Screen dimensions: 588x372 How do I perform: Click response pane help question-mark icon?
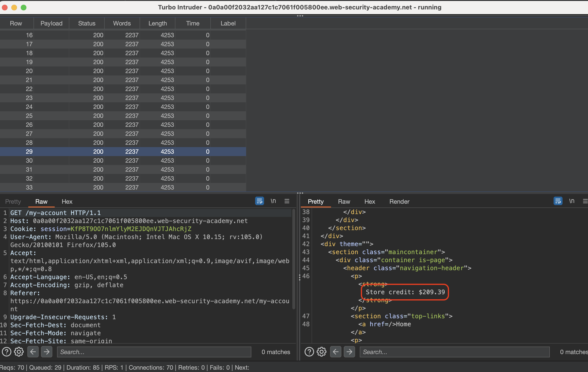click(309, 352)
